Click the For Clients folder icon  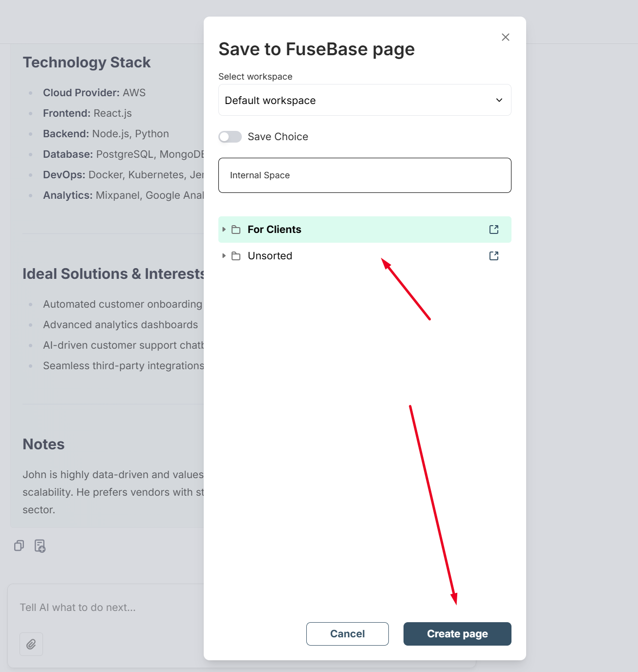click(236, 230)
